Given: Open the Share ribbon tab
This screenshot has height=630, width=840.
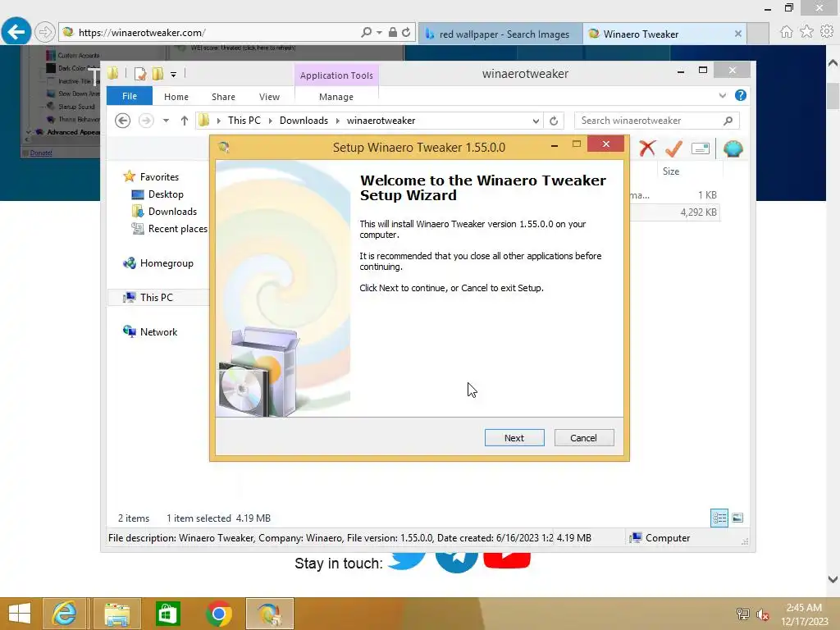Looking at the screenshot, I should pyautogui.click(x=223, y=97).
